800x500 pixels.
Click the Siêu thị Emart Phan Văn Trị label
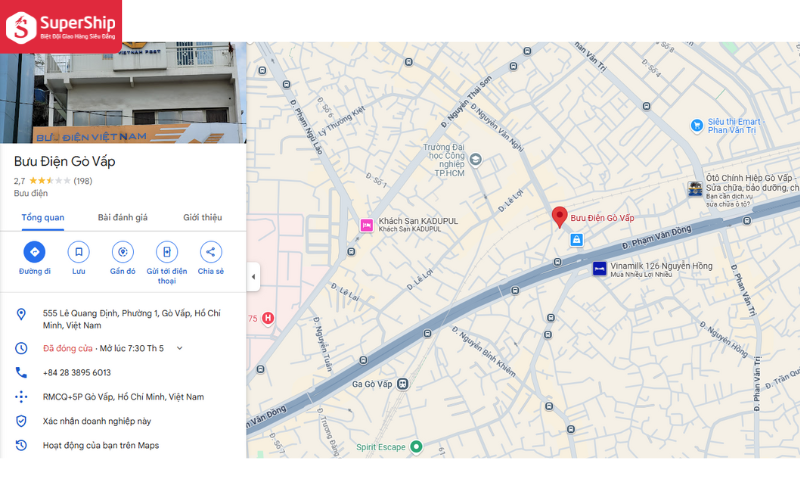[x=734, y=126]
